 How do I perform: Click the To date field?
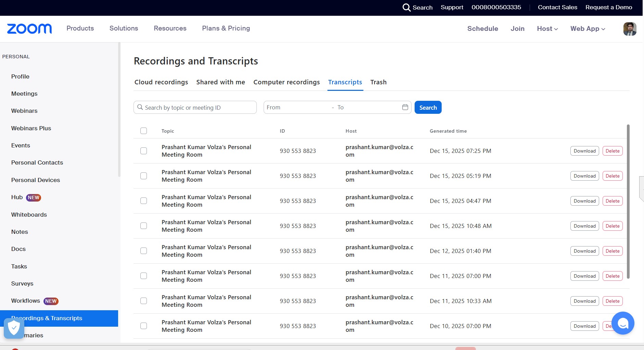(368, 107)
